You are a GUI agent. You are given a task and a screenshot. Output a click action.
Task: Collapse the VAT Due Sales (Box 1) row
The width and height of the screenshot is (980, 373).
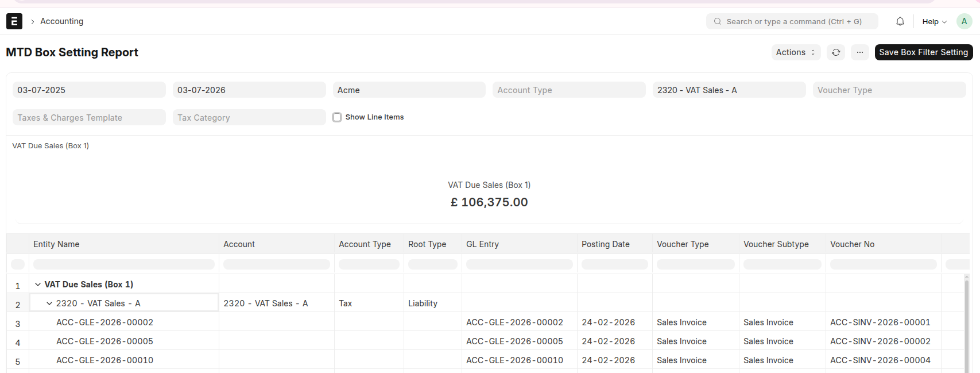[38, 284]
